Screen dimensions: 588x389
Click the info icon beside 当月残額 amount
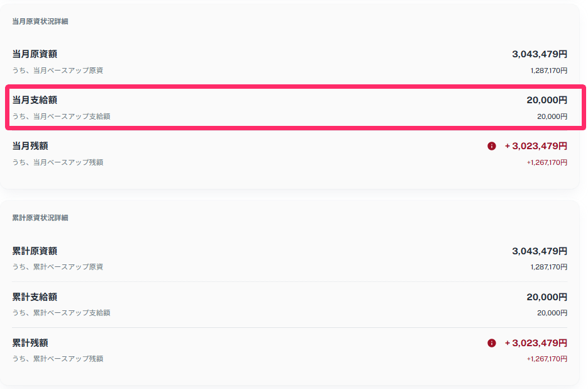click(x=492, y=146)
